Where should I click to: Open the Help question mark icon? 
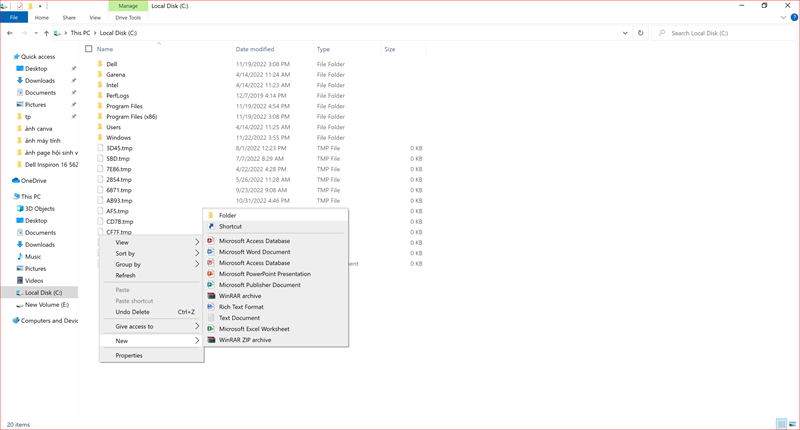pos(794,17)
